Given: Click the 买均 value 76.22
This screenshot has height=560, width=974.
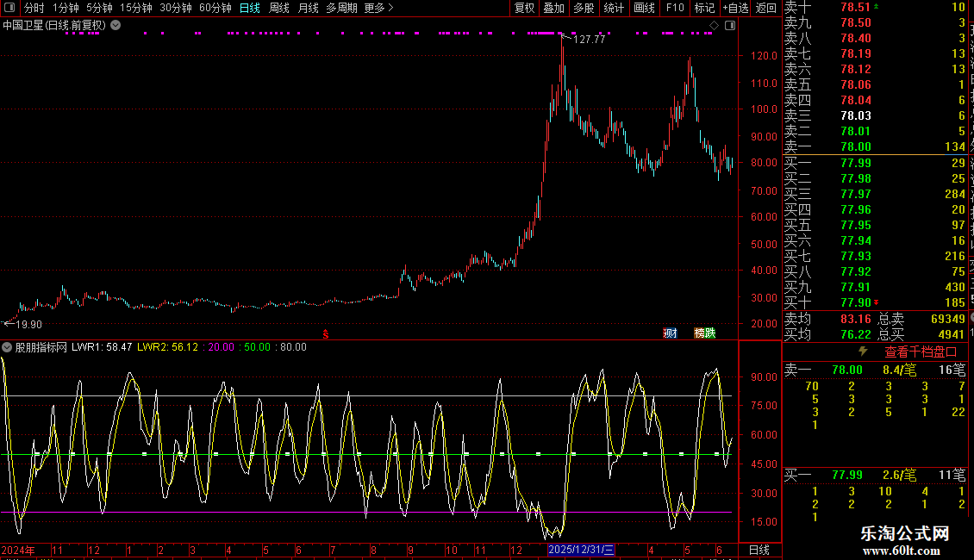Looking at the screenshot, I should point(856,334).
